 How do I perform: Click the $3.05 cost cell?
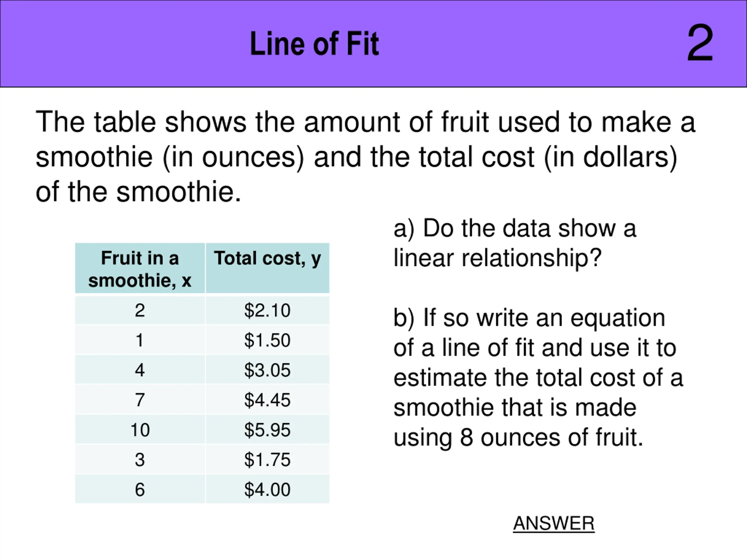pyautogui.click(x=268, y=370)
